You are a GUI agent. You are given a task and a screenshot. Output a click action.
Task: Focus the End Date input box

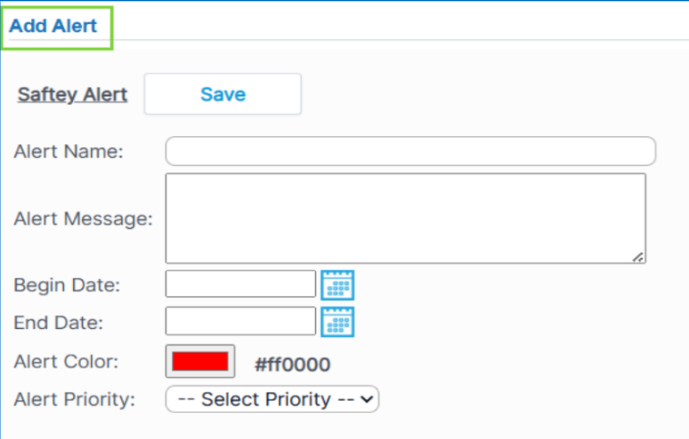click(x=240, y=322)
